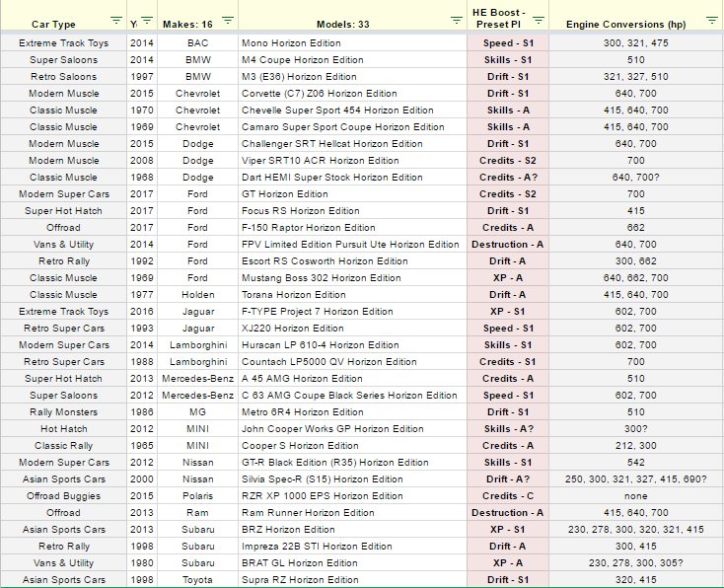The image size is (724, 588).
Task: Select the Car Type header cell
Action: [x=64, y=16]
